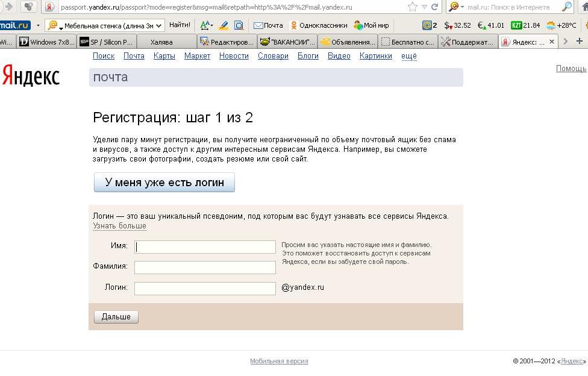The image size is (588, 376).
Task: Switch to the Редактиров... tab
Action: (x=227, y=42)
